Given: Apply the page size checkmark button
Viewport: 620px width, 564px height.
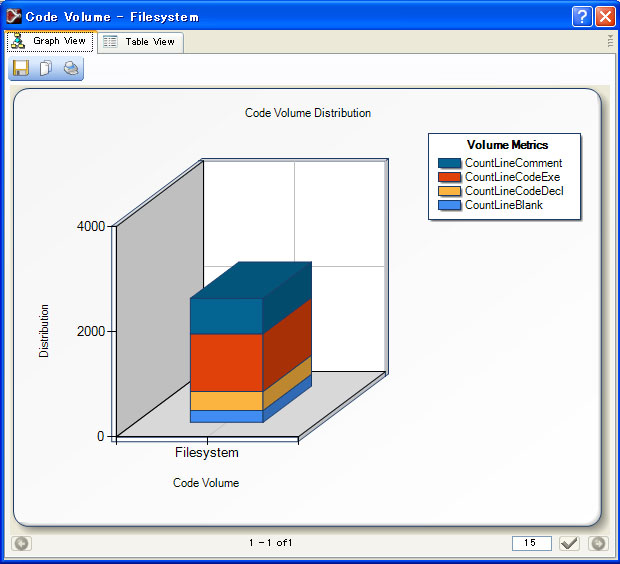Looking at the screenshot, I should (x=569, y=543).
